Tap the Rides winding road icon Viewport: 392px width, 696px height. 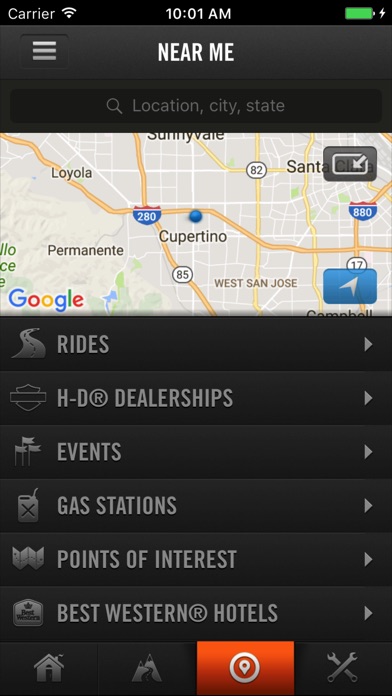(x=29, y=344)
